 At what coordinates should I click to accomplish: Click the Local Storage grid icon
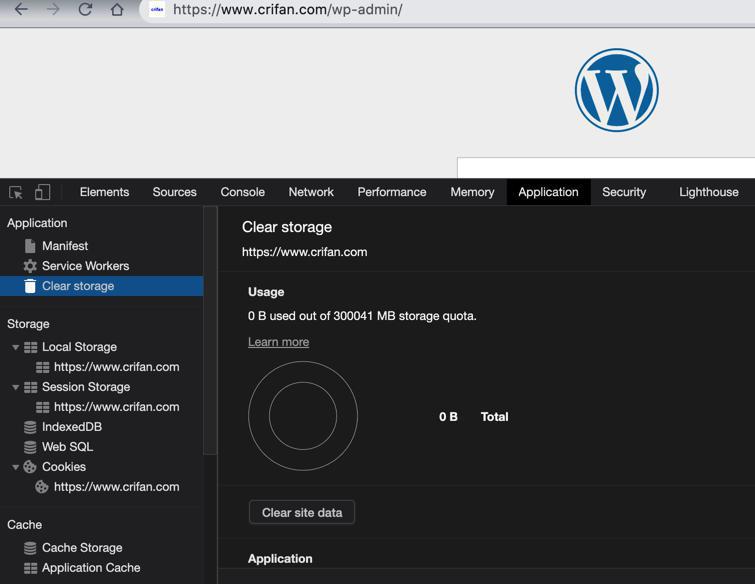pos(30,347)
